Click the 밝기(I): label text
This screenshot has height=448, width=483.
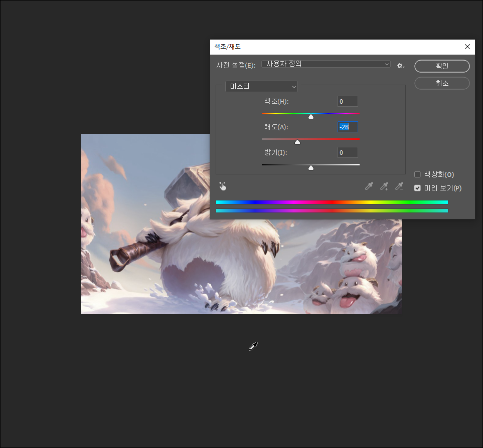[275, 152]
